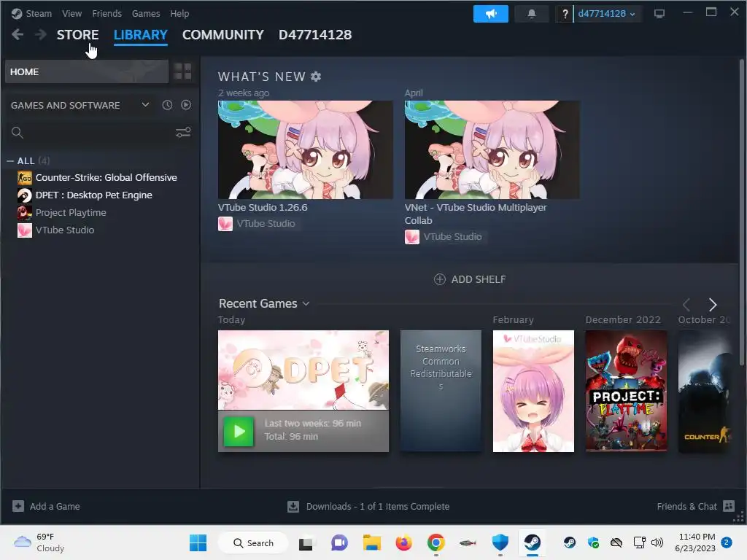The height and width of the screenshot is (560, 747).
Task: Open the D47714128 profile tab
Action: [315, 35]
